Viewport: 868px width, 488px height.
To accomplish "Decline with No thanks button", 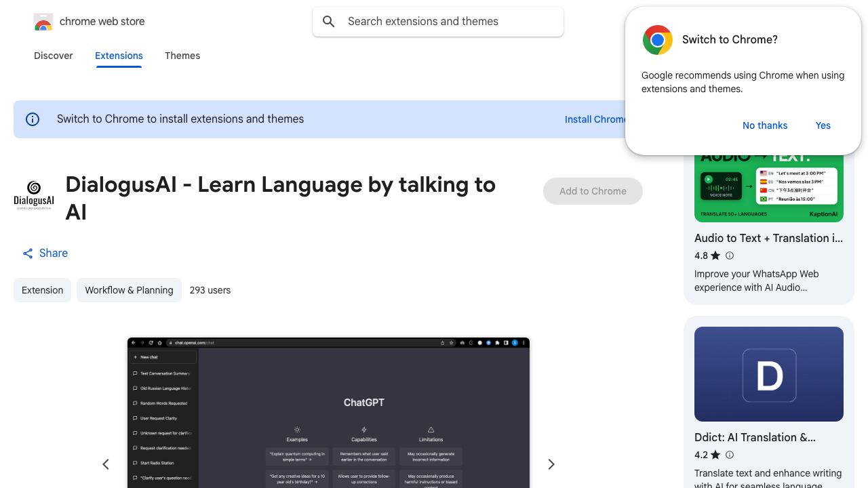I will click(765, 125).
